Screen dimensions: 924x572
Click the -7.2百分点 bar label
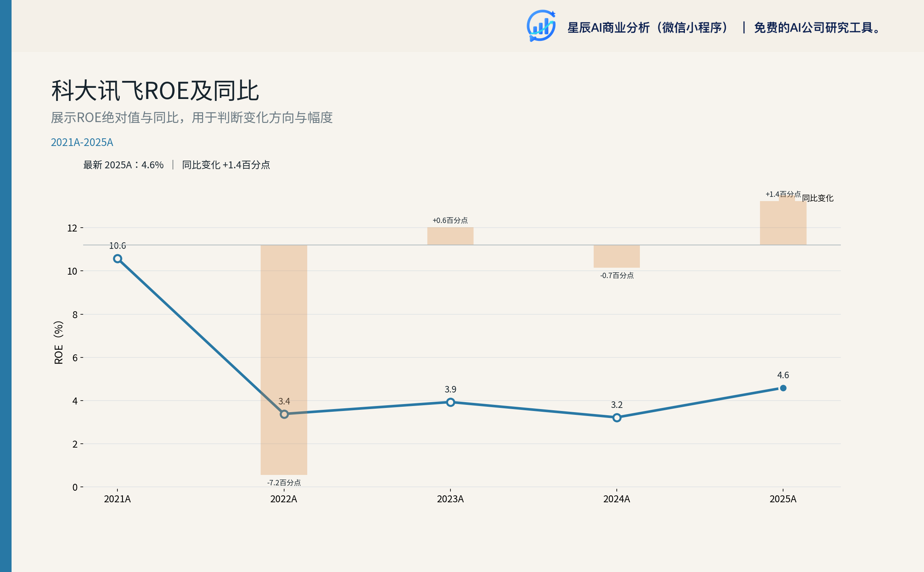(x=284, y=483)
